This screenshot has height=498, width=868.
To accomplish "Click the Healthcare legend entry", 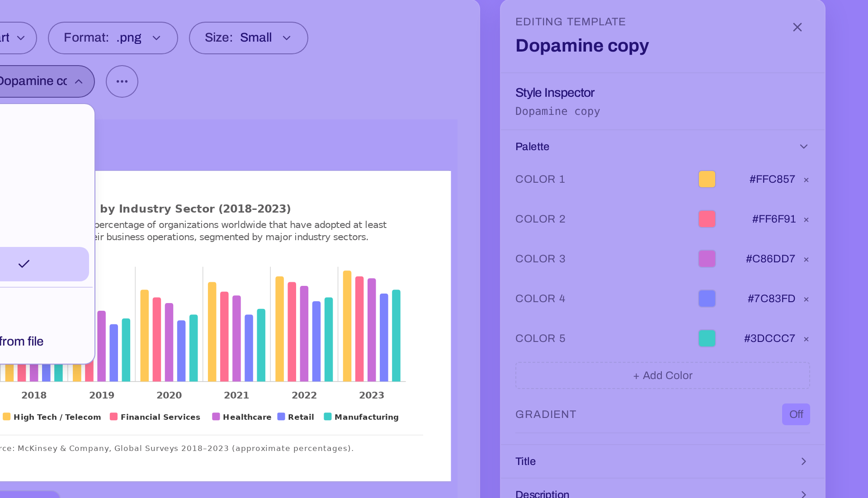I will pyautogui.click(x=242, y=417).
